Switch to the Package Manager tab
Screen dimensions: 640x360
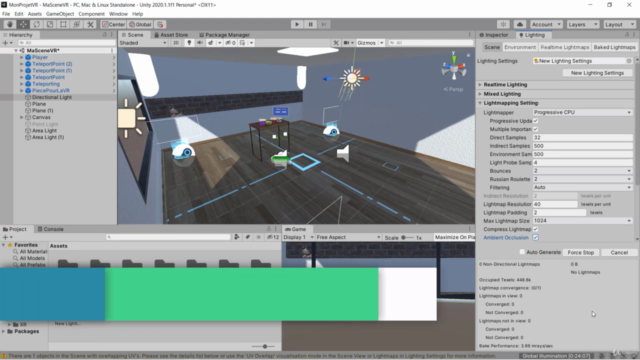(224, 35)
